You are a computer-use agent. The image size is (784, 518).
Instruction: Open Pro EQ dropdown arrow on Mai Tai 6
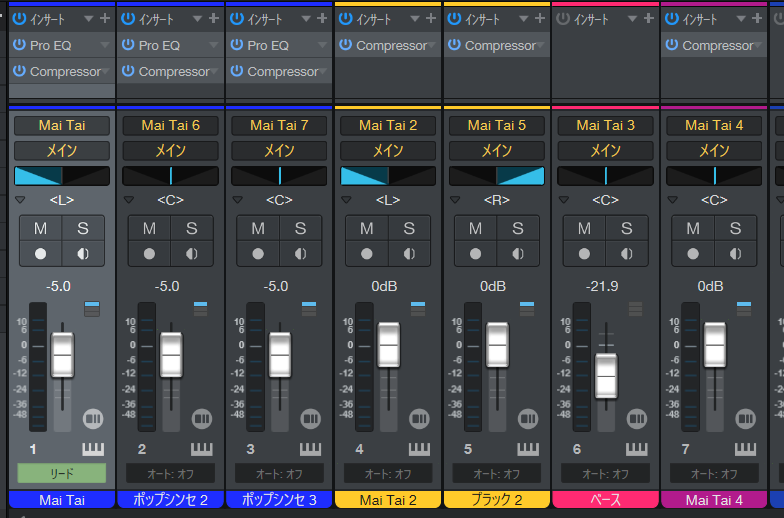pyautogui.click(x=214, y=45)
